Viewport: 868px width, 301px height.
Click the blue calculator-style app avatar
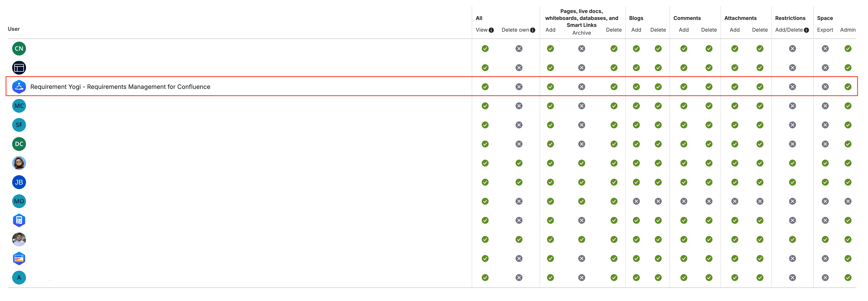tap(19, 220)
